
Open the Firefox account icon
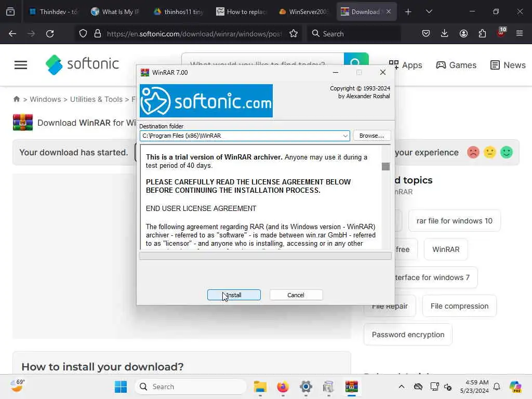point(463,34)
